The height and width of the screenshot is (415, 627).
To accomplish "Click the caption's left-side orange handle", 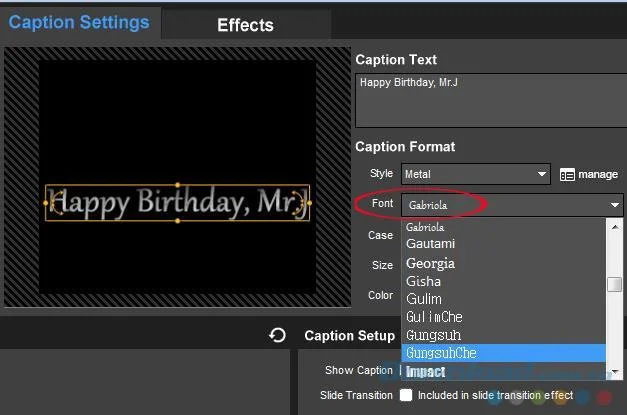I will tap(46, 203).
